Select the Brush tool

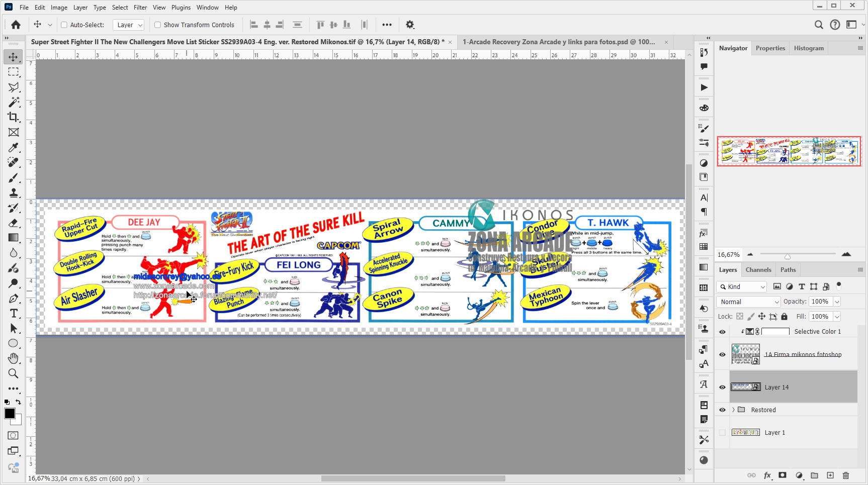[x=14, y=177]
